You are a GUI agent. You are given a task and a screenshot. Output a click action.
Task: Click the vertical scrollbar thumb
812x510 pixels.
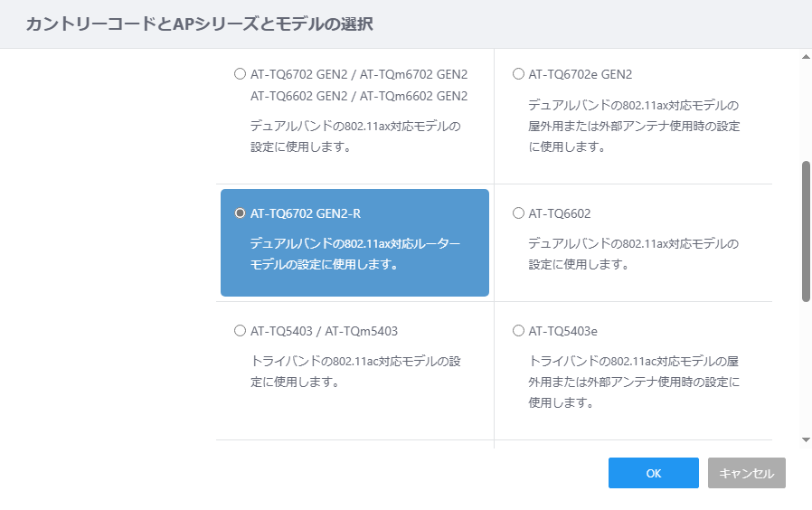pos(806,231)
